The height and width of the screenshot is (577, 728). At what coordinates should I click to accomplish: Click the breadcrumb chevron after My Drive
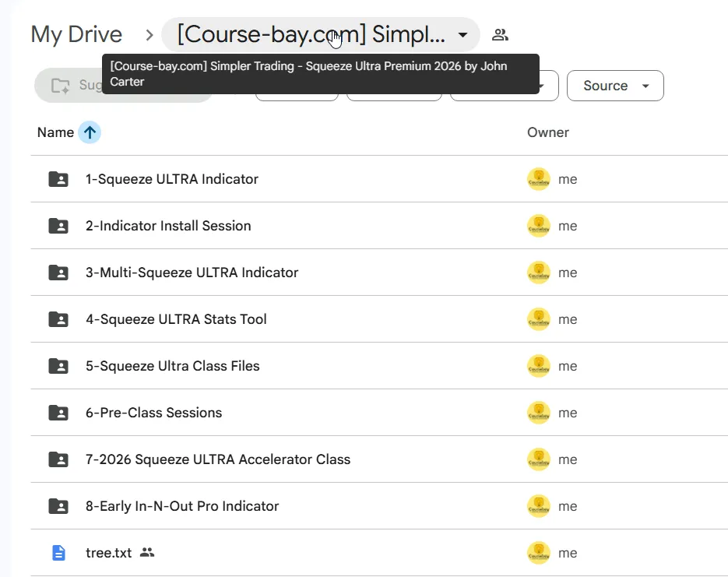[x=149, y=35]
